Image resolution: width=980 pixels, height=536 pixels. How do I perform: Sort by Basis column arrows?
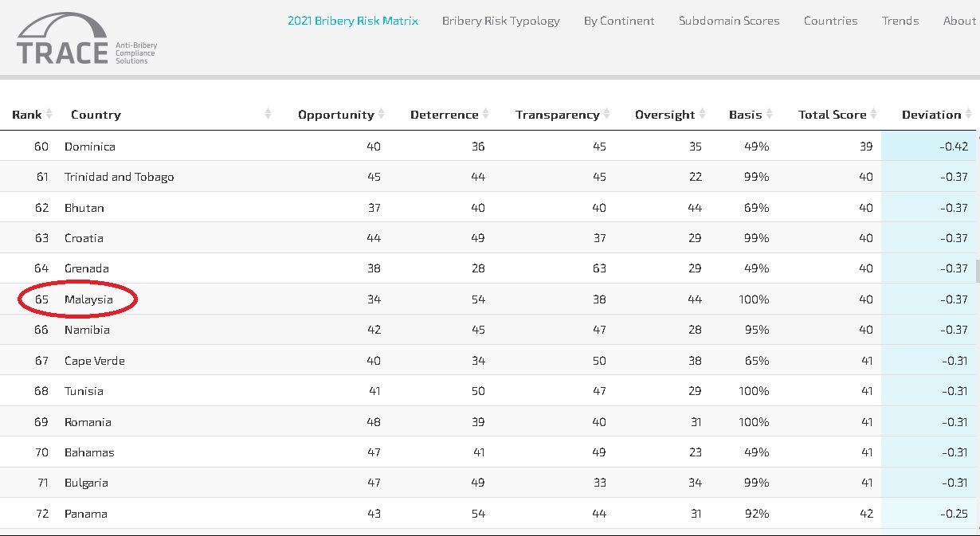click(x=770, y=115)
